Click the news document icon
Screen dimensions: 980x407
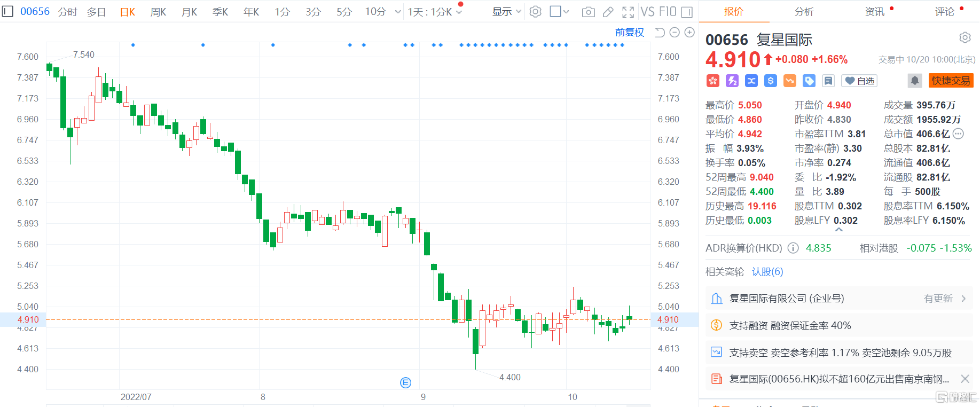(717, 379)
